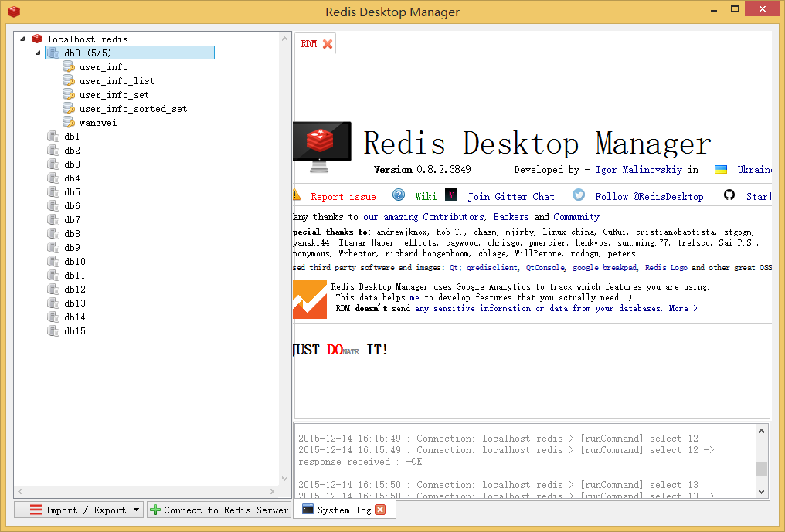Open the Igor Malinovskiy developer link
Viewport: 785px width, 532px height.
coord(639,170)
